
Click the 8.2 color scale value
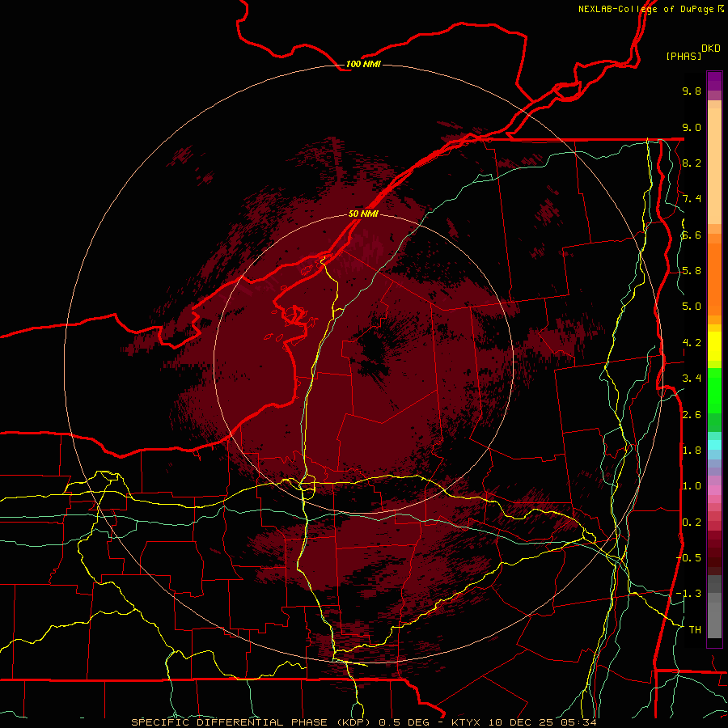click(692, 163)
